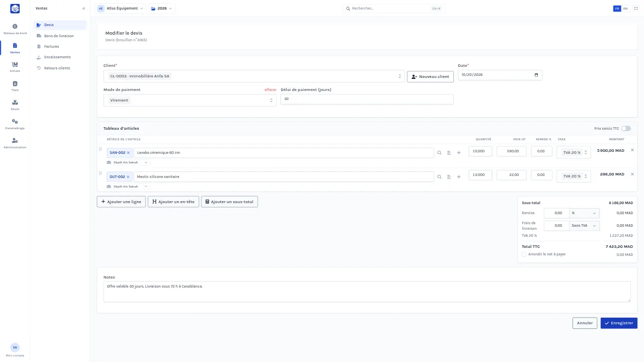Image resolution: width=644 pixels, height=362 pixels.
Task: Open the Sans TVA delivery tax dropdown
Action: pos(585,226)
